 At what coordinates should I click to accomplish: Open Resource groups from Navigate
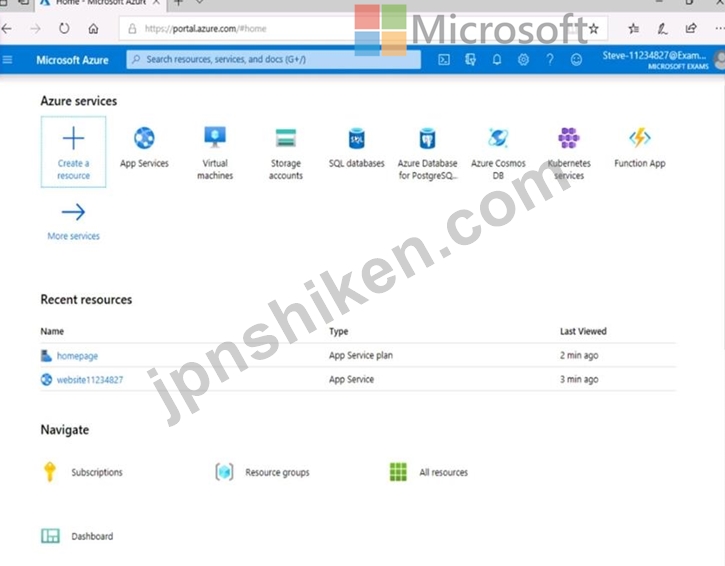tap(262, 472)
